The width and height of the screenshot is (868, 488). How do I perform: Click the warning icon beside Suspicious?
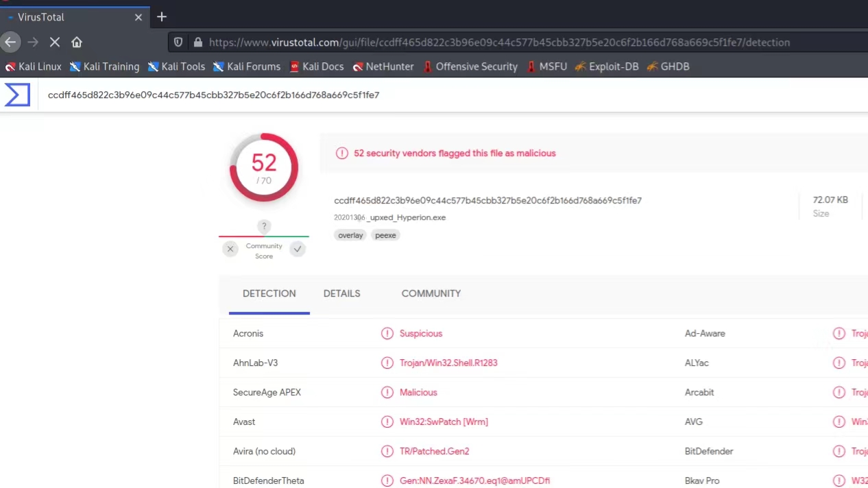pos(387,333)
